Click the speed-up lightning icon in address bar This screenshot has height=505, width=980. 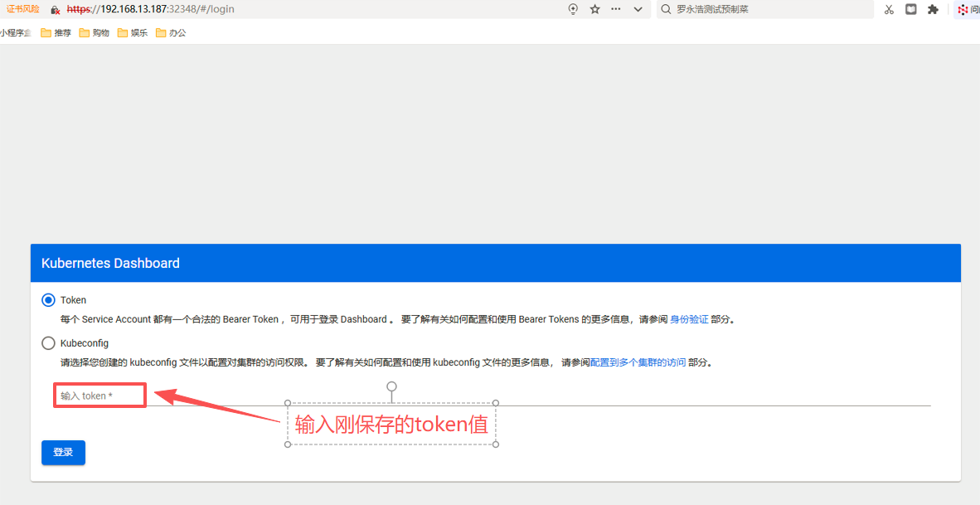[x=573, y=9]
